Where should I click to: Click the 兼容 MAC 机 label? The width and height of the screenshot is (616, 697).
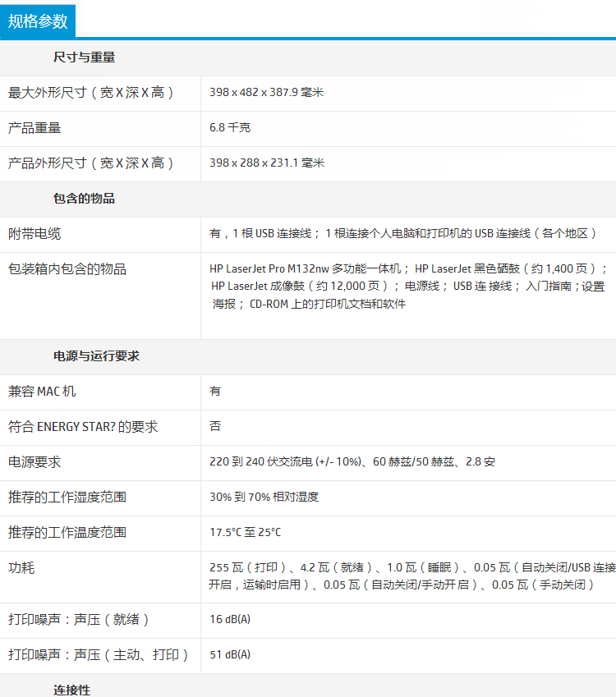pyautogui.click(x=42, y=391)
